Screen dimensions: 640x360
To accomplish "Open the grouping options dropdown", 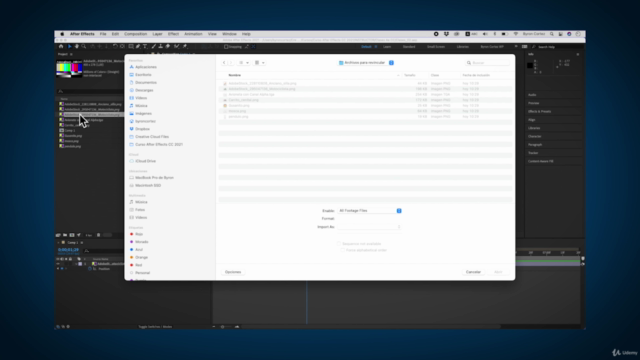I will click(x=260, y=63).
